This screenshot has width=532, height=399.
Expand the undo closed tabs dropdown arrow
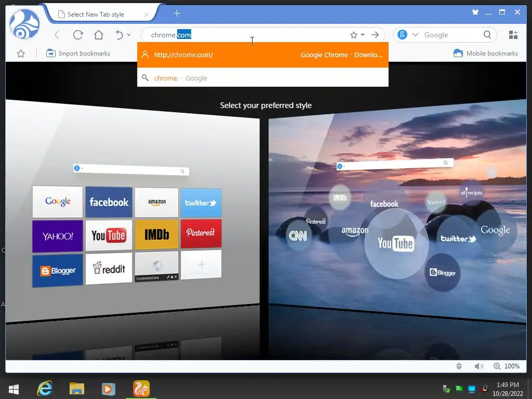129,35
